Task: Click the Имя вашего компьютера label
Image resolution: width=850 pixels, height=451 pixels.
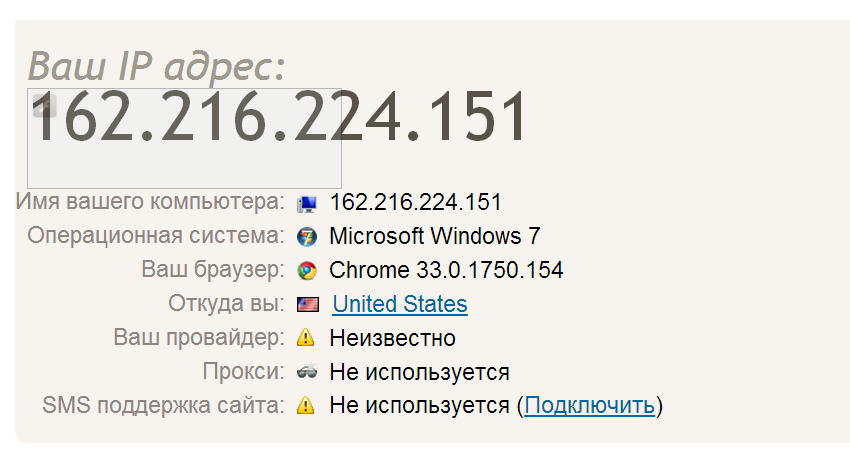Action: coord(150,202)
